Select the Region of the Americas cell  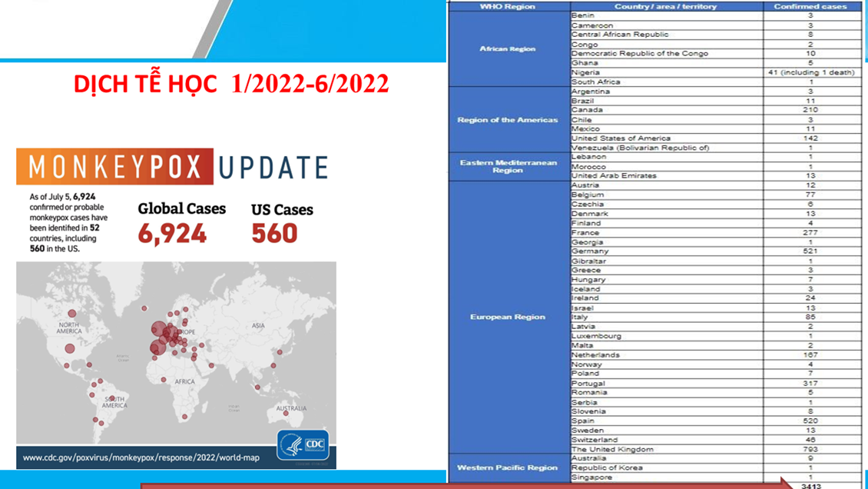click(x=507, y=120)
